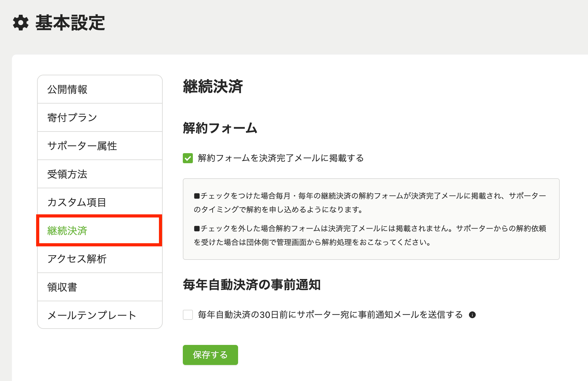Open メールテンプレート section
The height and width of the screenshot is (381, 588).
[x=100, y=315]
